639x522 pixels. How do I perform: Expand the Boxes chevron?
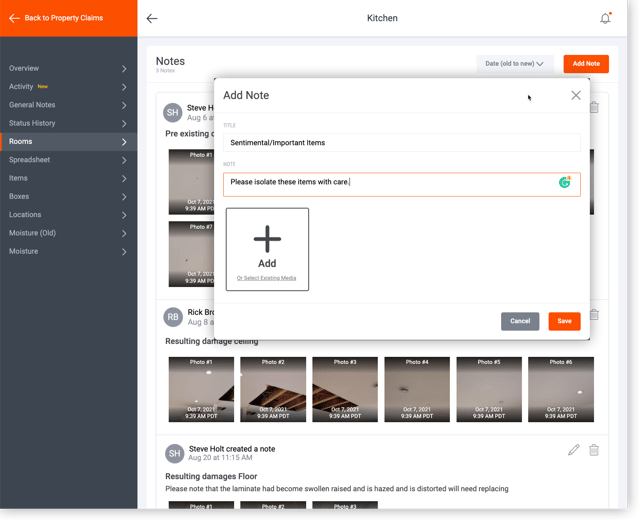(124, 197)
